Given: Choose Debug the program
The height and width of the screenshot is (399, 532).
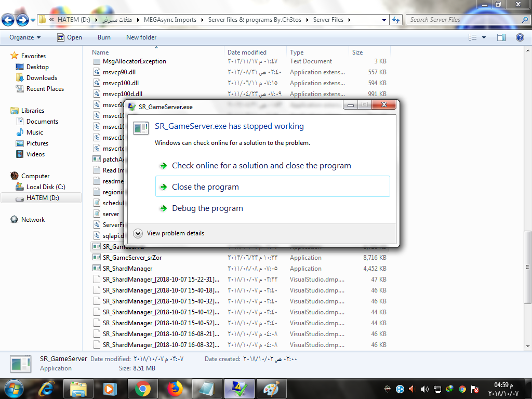Looking at the screenshot, I should click(x=272, y=208).
